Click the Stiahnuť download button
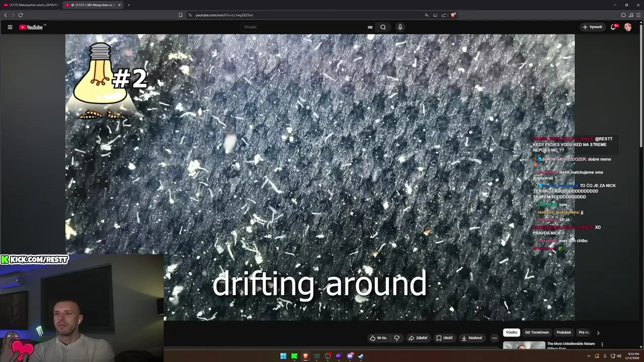644x362 pixels. [472, 338]
